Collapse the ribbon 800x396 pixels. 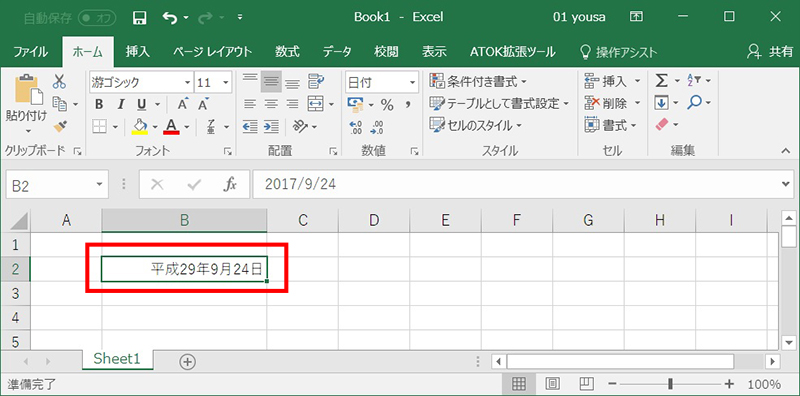[785, 151]
